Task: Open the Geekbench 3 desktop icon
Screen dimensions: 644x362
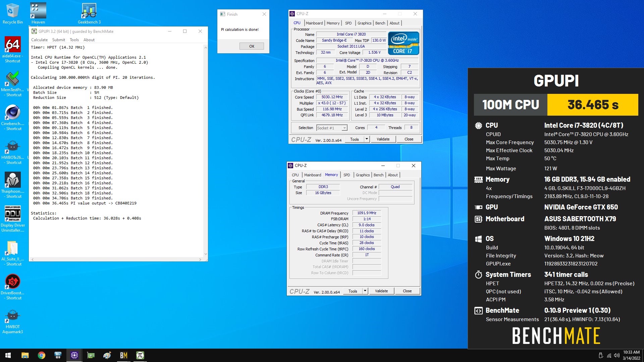Action: pyautogui.click(x=89, y=13)
